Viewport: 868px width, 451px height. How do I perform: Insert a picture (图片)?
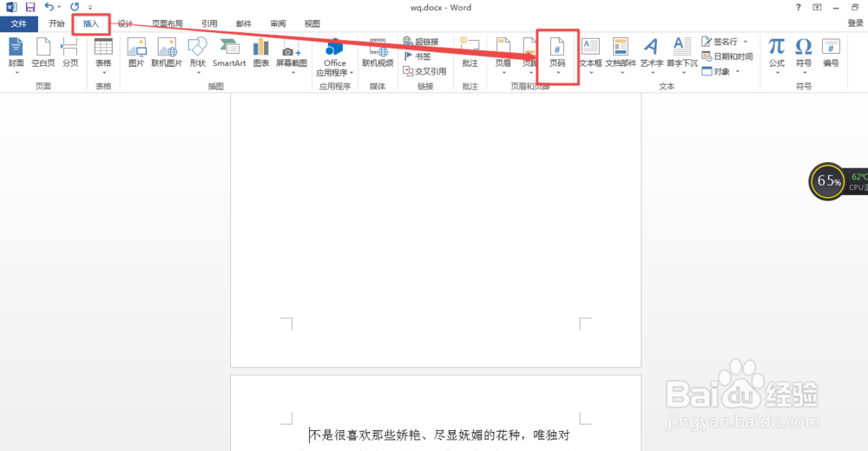tap(136, 54)
